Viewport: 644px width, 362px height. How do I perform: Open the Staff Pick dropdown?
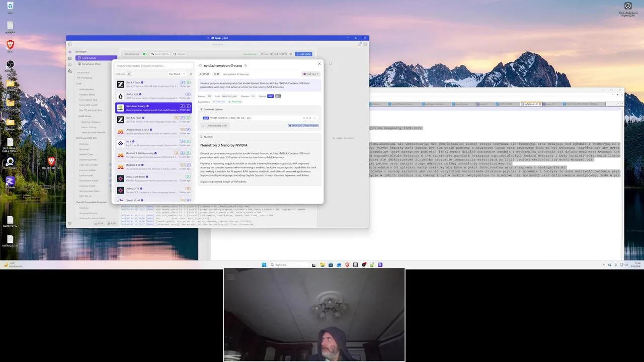pyautogui.click(x=311, y=74)
